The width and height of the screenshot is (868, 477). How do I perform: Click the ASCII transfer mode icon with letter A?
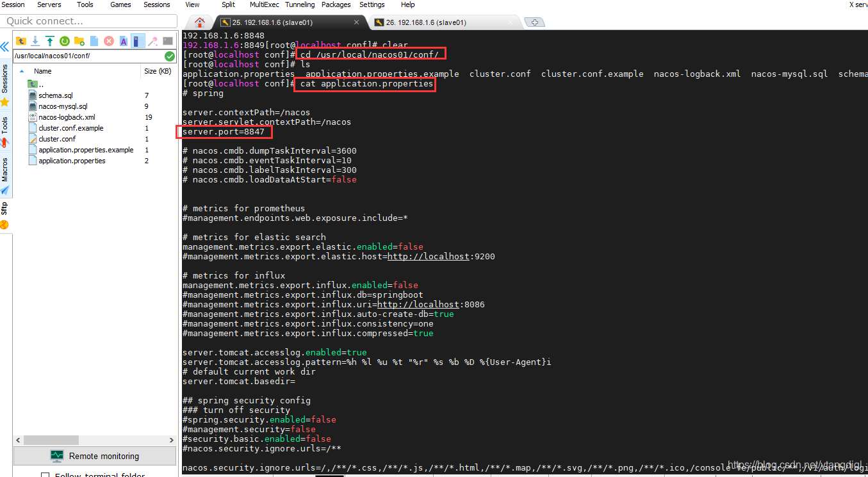123,41
